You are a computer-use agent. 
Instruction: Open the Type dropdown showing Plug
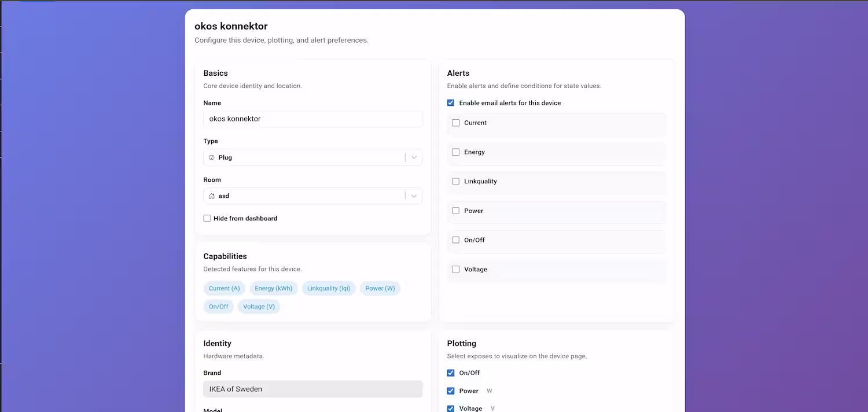414,157
